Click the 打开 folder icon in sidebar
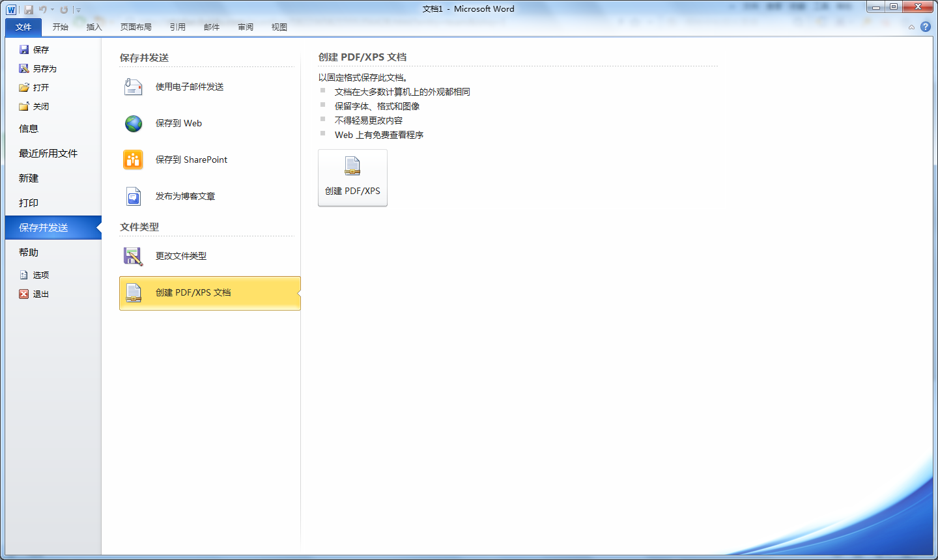938x560 pixels. pyautogui.click(x=24, y=87)
